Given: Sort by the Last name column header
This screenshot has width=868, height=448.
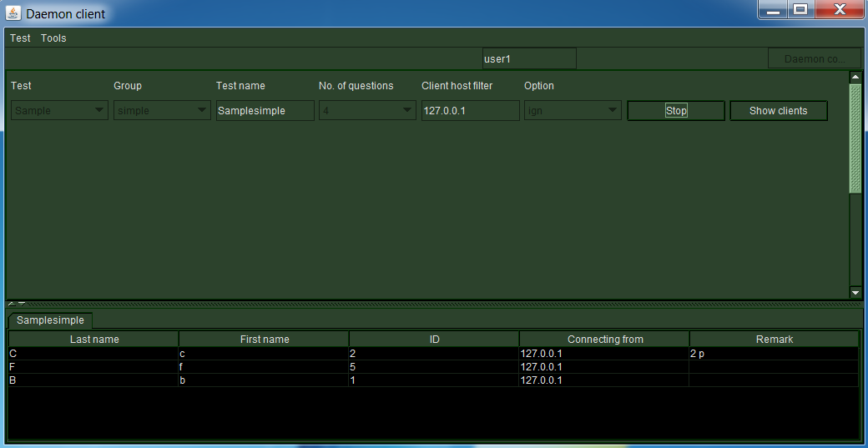Looking at the screenshot, I should [94, 340].
